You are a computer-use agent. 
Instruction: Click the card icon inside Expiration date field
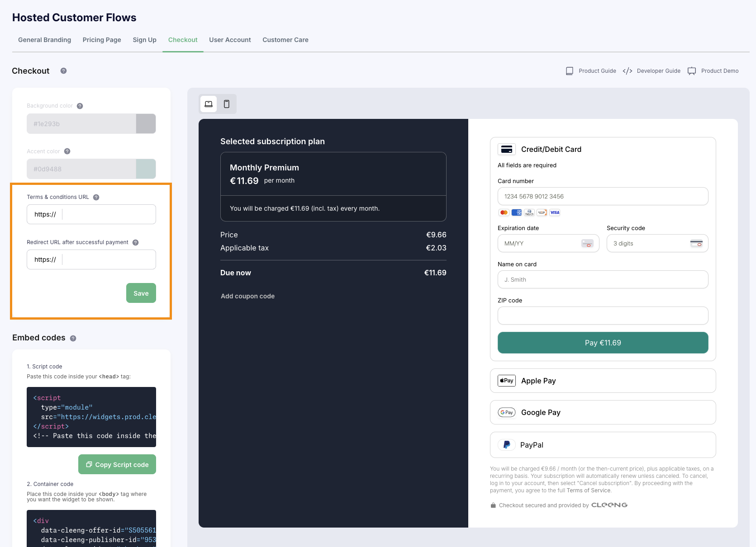(x=587, y=243)
